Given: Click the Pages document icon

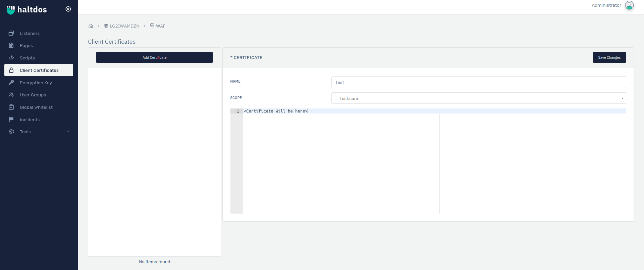Looking at the screenshot, I should click(x=11, y=45).
